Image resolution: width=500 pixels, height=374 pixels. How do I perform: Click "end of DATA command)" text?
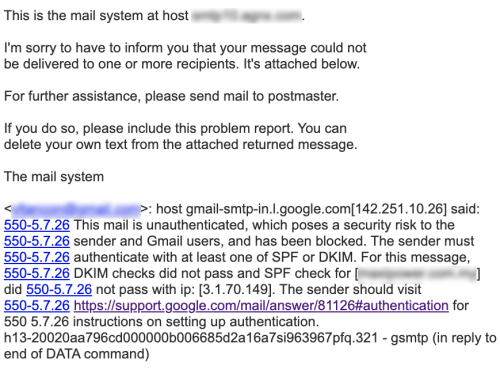[76, 354]
